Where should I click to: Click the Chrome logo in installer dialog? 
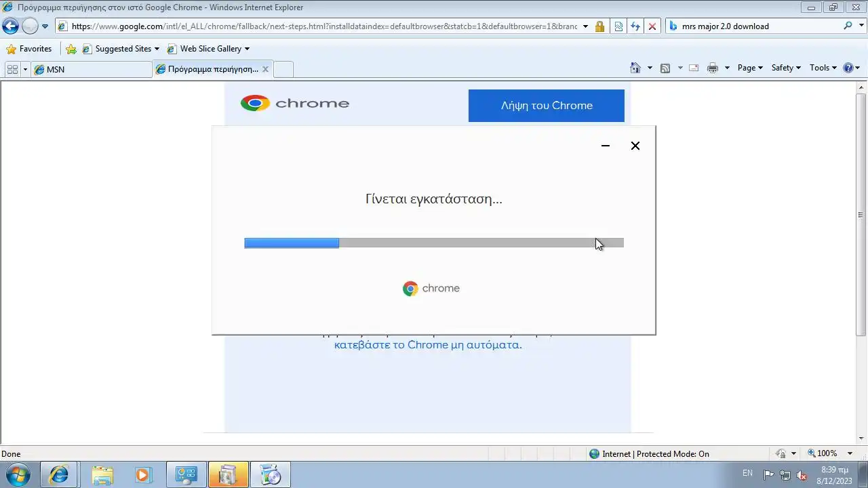(x=431, y=289)
